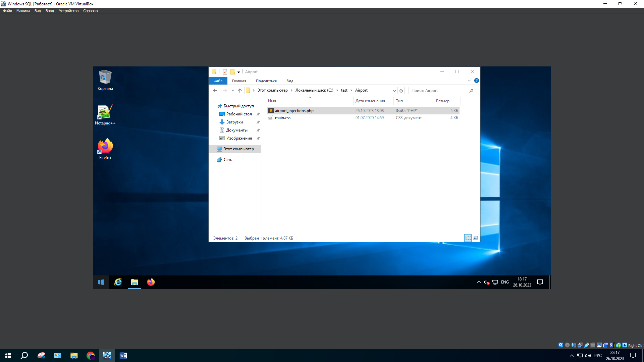Click VirtualBox USB status icon
The height and width of the screenshot is (362, 644).
pos(586,345)
